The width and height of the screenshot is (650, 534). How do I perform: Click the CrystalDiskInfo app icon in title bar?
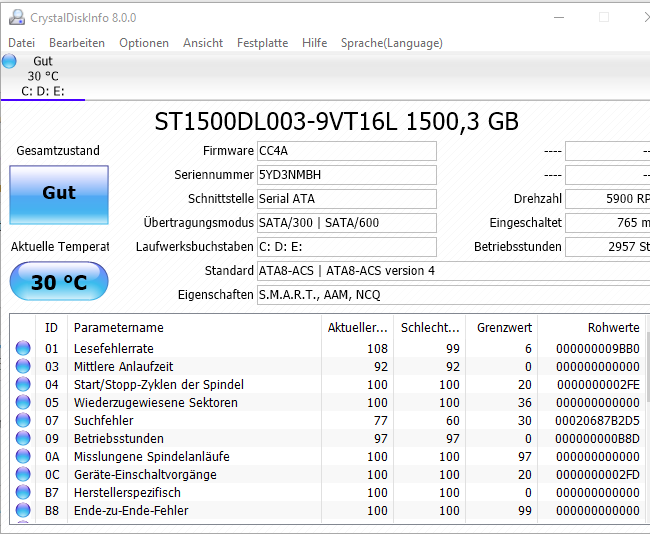[17, 17]
